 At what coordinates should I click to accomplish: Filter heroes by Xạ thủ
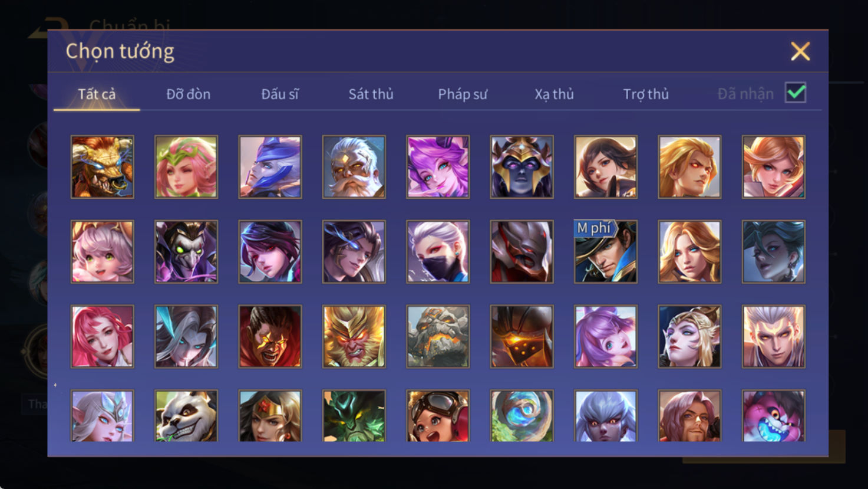click(x=554, y=94)
